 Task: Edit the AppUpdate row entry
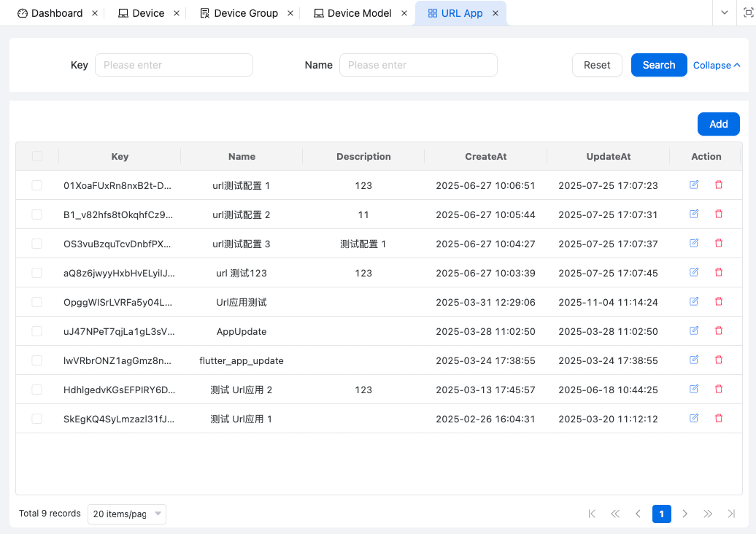(x=694, y=331)
